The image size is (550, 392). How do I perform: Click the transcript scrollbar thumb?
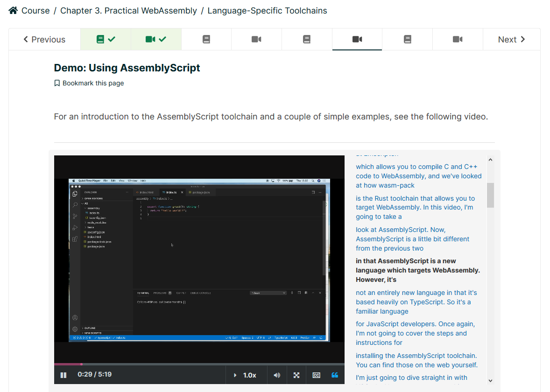490,195
